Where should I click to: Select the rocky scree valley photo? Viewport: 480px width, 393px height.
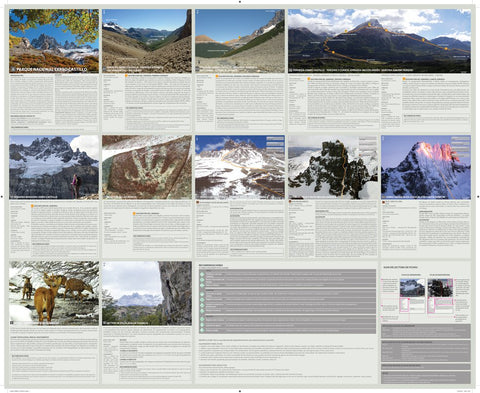(147, 41)
